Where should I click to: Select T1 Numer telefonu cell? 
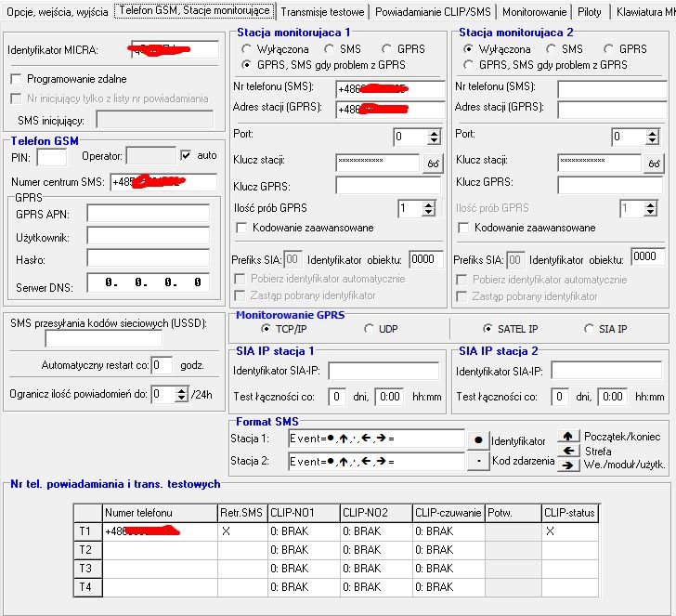(x=160, y=531)
